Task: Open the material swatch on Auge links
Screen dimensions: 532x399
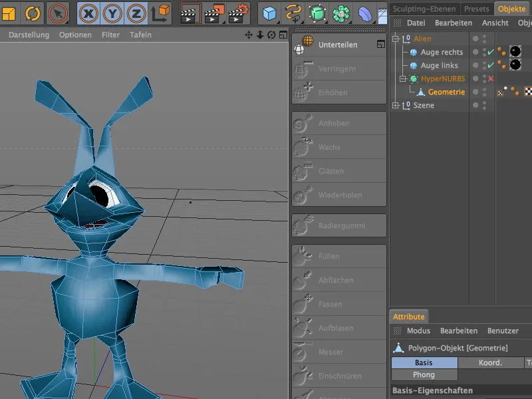Action: coord(515,66)
